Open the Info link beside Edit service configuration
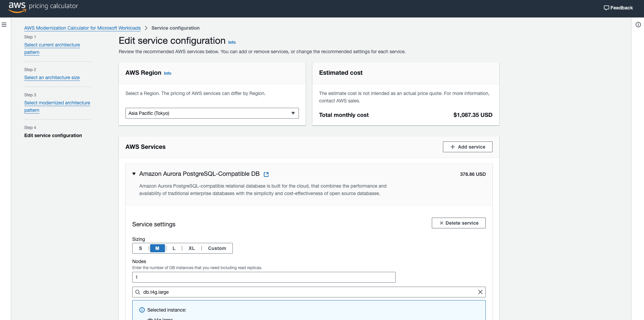Viewport: 644px width, 320px height. click(232, 42)
